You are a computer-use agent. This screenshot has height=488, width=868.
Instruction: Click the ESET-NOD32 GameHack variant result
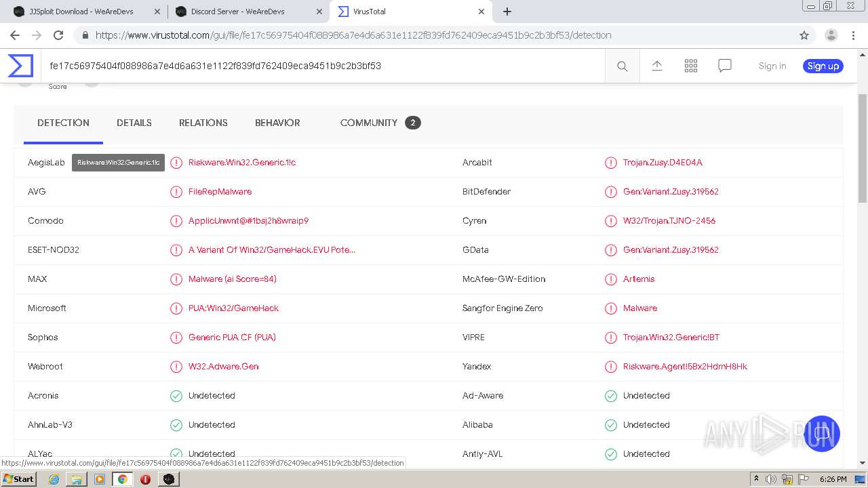(271, 250)
